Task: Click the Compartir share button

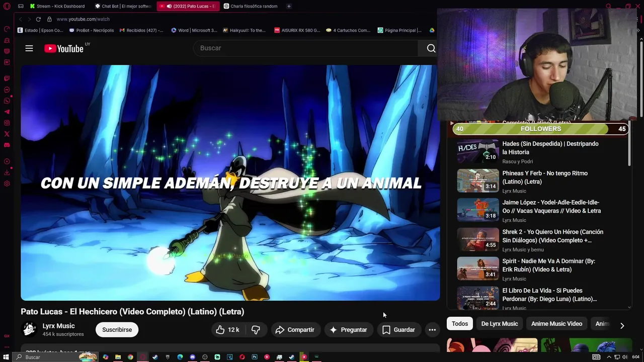Action: (295, 330)
